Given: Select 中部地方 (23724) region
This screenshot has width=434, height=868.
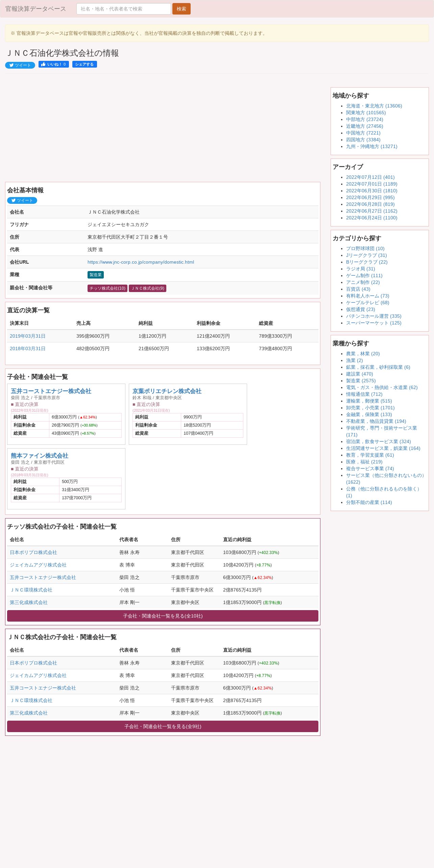Looking at the screenshot, I should point(364,119).
